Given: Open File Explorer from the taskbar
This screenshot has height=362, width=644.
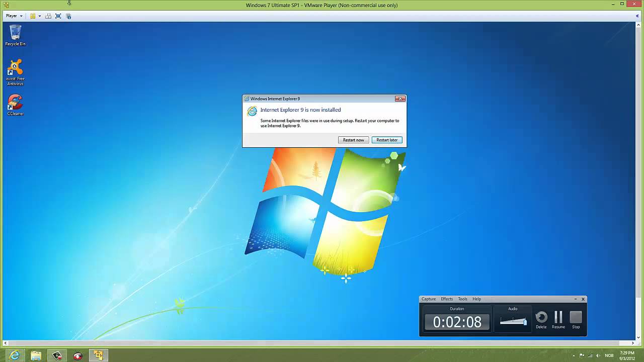Looking at the screenshot, I should tap(36, 355).
